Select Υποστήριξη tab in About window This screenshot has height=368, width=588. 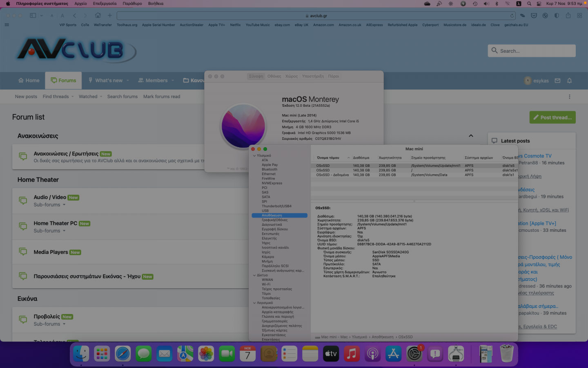click(313, 76)
